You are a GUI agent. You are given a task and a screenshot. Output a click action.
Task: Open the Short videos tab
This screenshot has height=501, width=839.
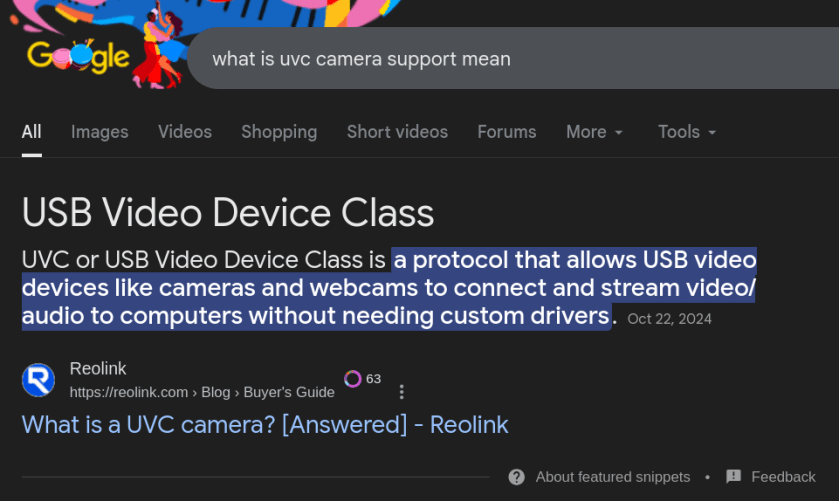(x=397, y=132)
